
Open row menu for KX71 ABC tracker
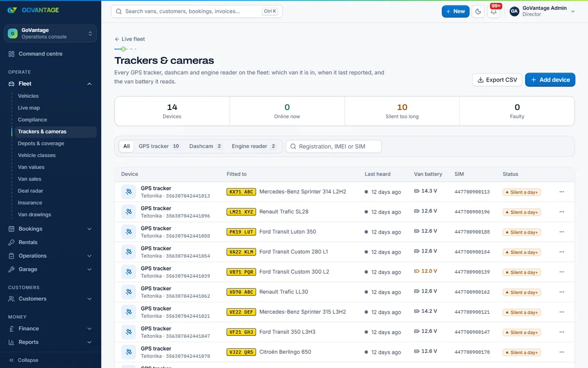(562, 192)
